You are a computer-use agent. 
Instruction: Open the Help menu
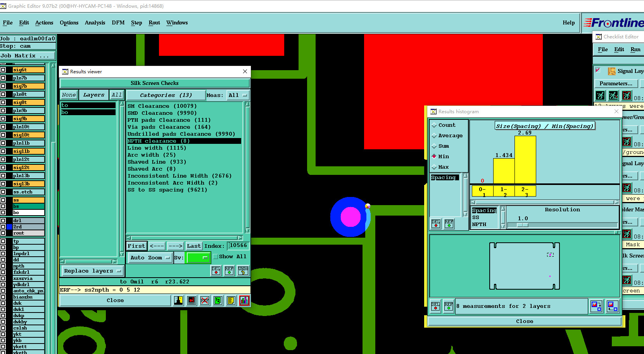(569, 23)
